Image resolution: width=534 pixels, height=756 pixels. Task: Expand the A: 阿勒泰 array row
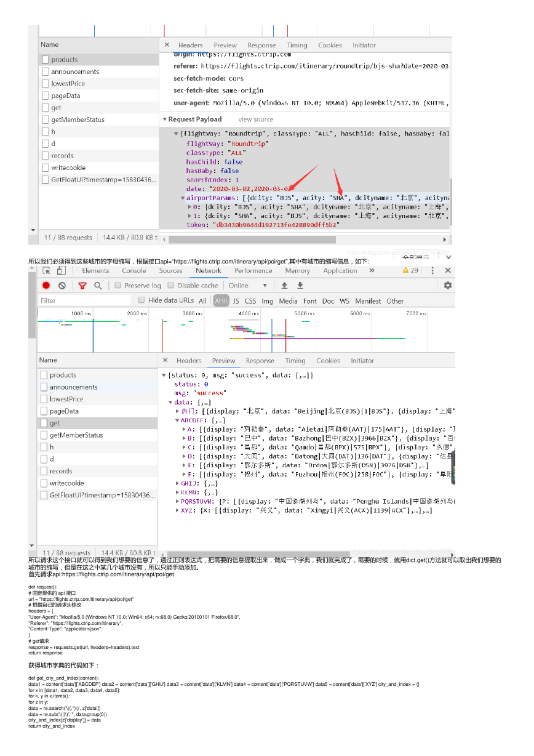pos(185,430)
